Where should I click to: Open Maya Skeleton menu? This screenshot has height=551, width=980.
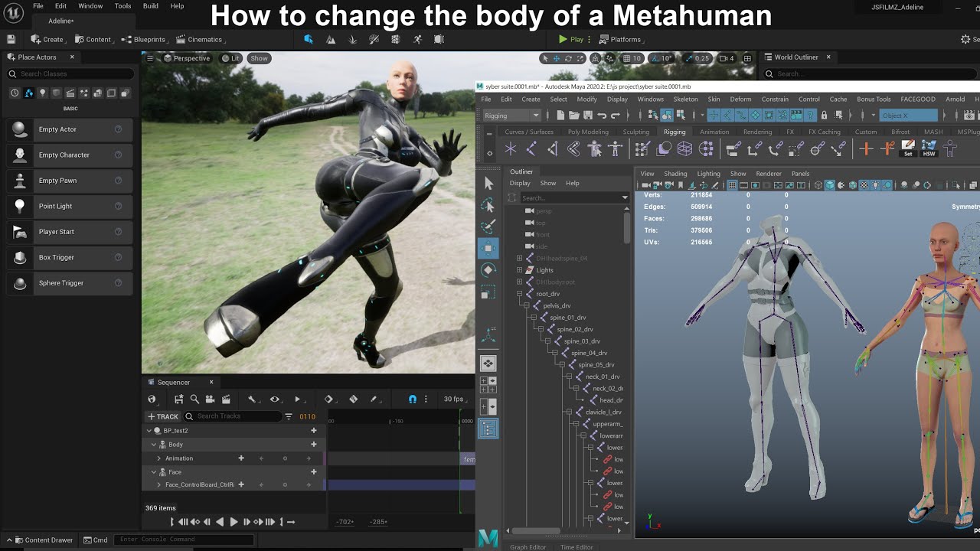pos(685,99)
